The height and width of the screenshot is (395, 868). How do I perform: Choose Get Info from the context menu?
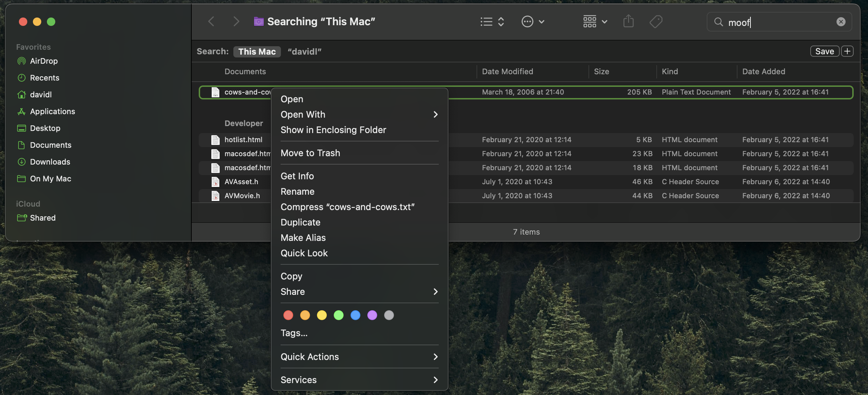[359, 176]
